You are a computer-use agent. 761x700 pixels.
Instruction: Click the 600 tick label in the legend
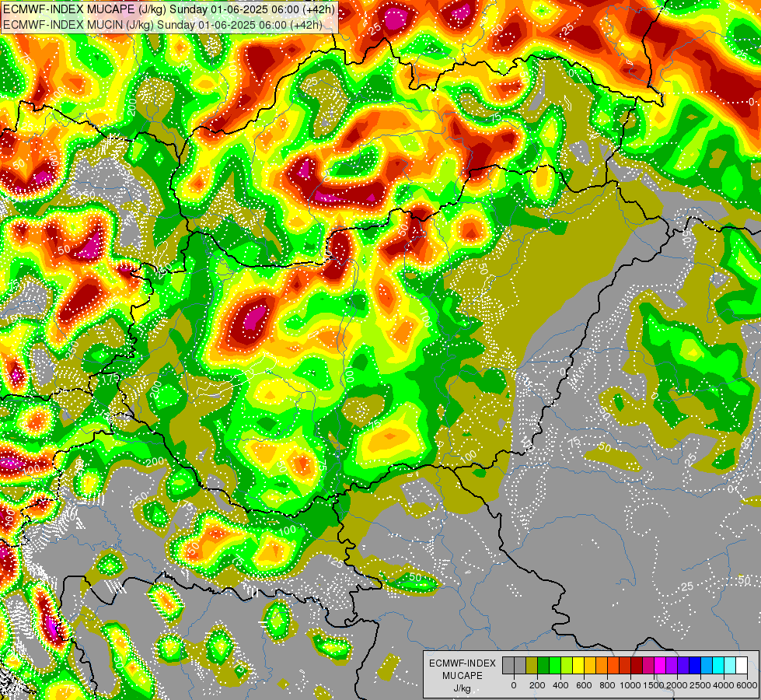tap(584, 685)
